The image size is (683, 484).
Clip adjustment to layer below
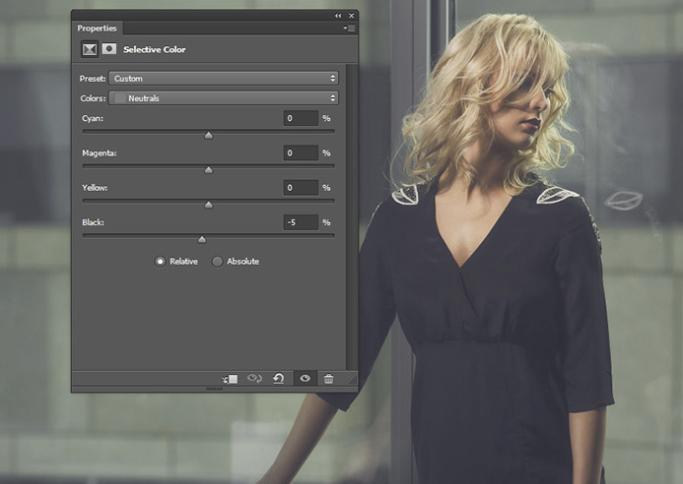click(230, 379)
